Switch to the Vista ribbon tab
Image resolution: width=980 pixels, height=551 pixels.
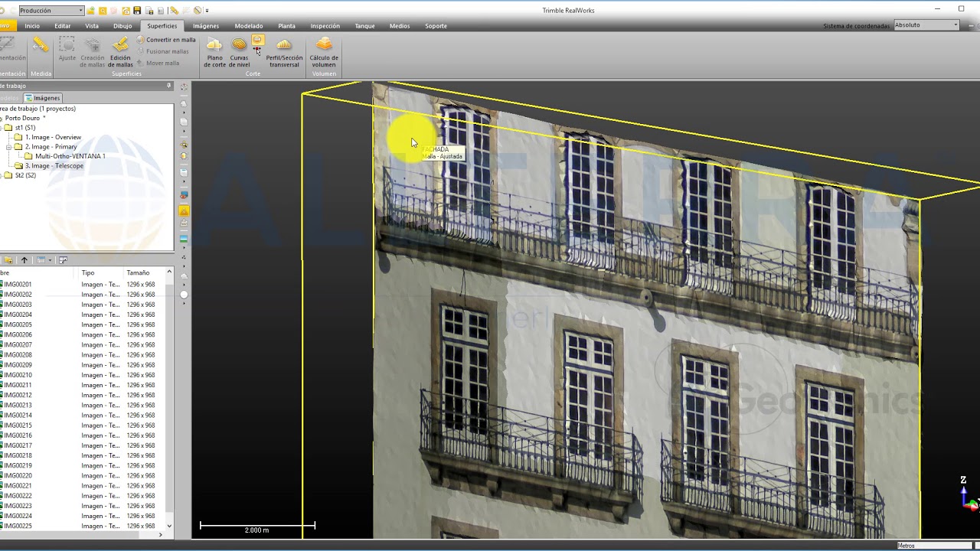pos(92,26)
